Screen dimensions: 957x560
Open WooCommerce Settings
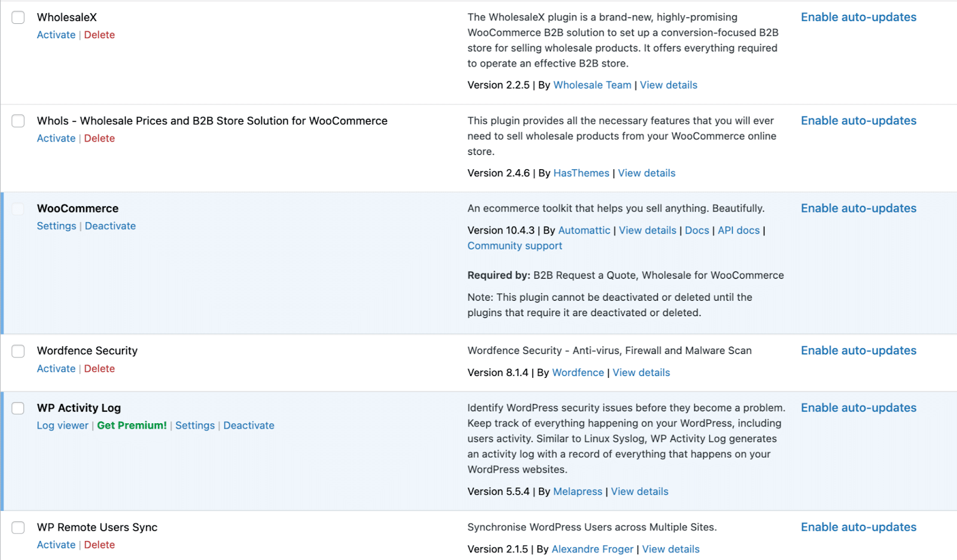(x=56, y=226)
